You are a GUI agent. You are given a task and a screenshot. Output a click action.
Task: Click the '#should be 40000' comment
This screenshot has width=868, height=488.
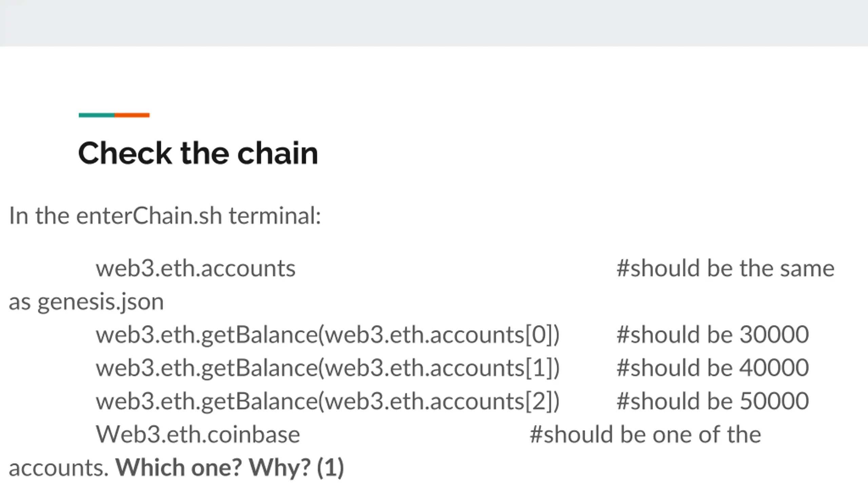pos(713,368)
